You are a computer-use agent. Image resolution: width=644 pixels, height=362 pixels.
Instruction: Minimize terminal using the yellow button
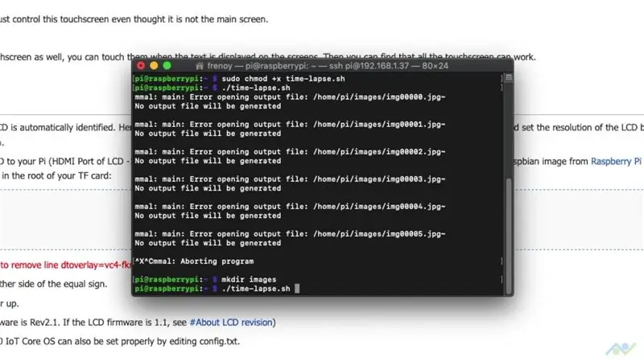pyautogui.click(x=154, y=66)
